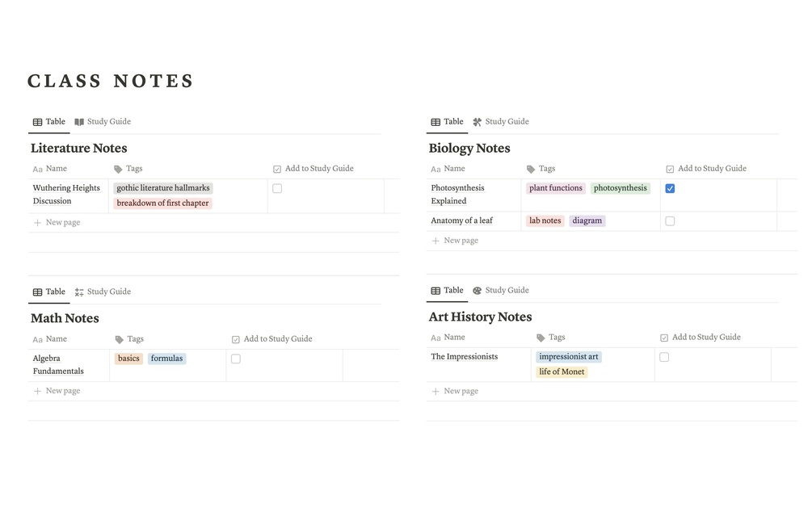The image size is (812, 508).
Task: Click the tag icon in Biology Tags header
Action: 531,170
